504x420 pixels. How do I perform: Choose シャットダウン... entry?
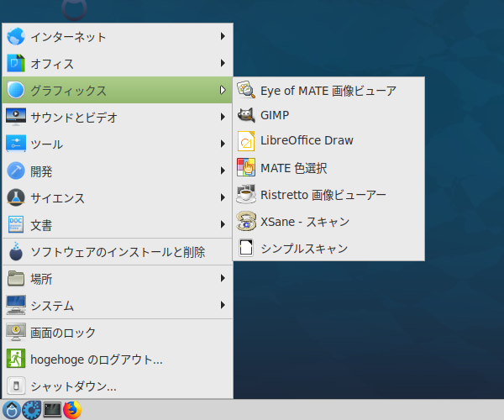point(118,386)
